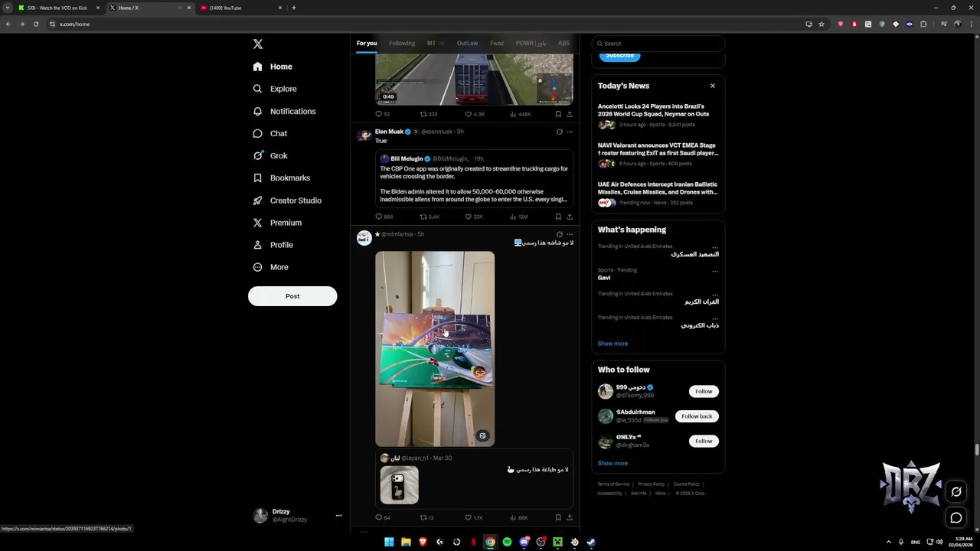This screenshot has height=551, width=980.
Task: Expand the More menu in the sidebar
Action: pos(270,267)
